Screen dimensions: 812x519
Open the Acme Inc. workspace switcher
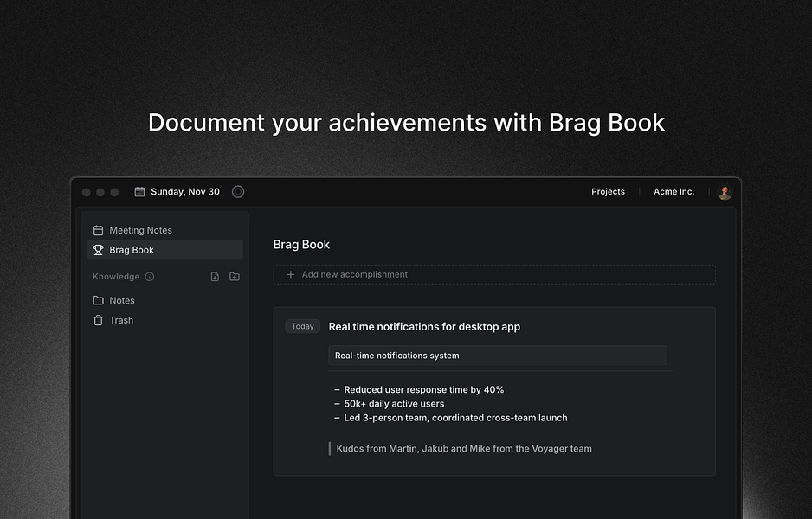coord(673,192)
